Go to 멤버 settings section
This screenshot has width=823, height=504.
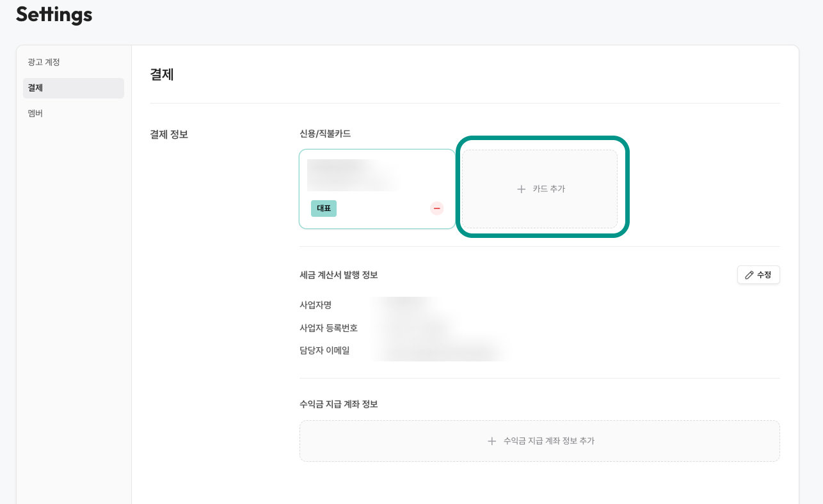point(35,113)
